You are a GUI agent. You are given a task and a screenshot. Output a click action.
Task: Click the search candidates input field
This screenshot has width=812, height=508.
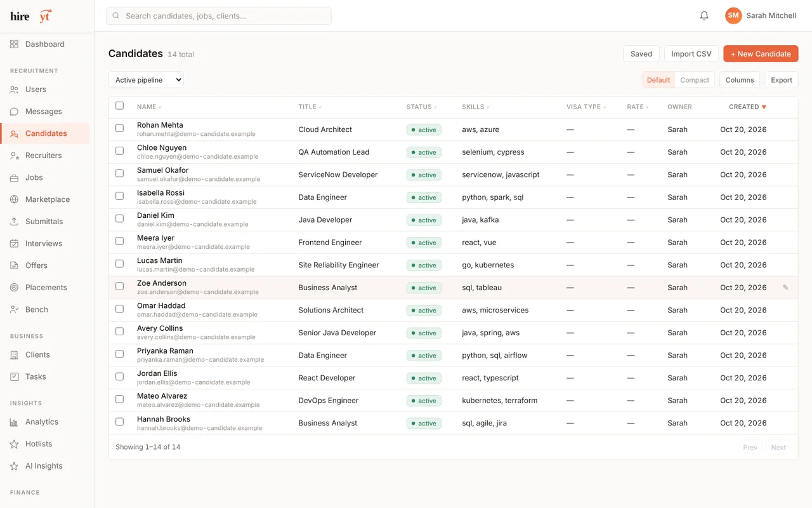pos(219,16)
